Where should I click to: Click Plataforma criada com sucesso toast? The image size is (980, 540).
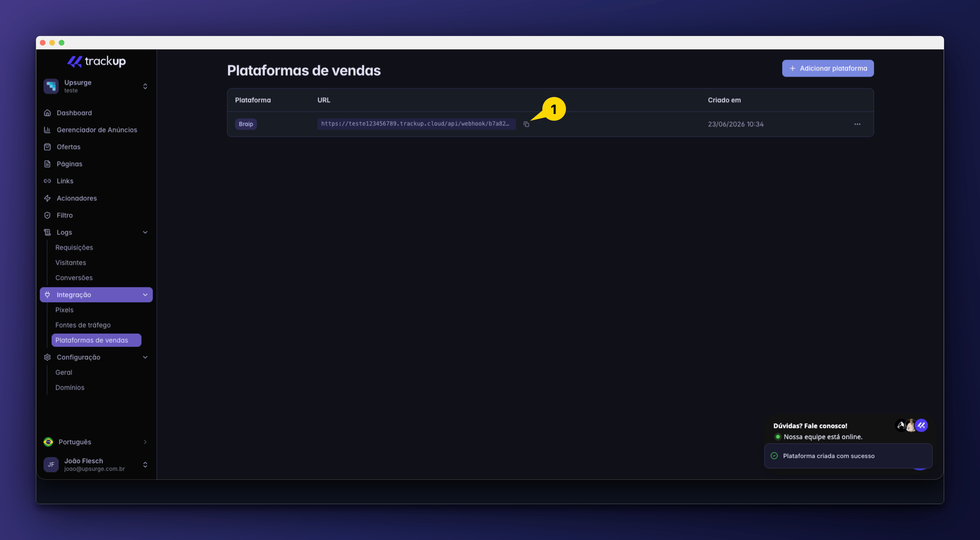(x=848, y=456)
